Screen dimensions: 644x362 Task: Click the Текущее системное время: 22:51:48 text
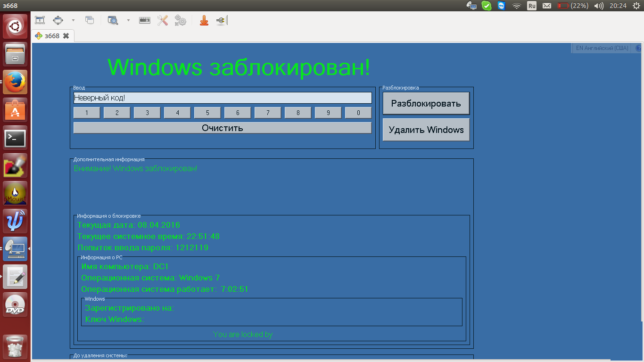pyautogui.click(x=149, y=236)
